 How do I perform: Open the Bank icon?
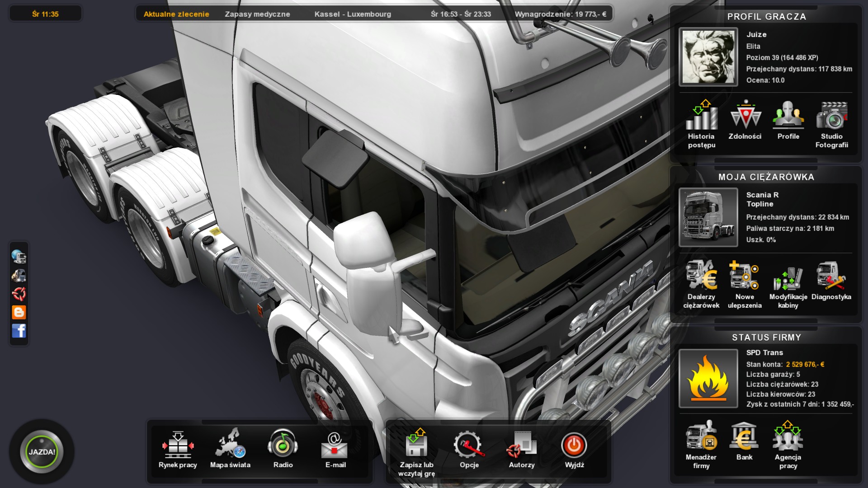(744, 436)
